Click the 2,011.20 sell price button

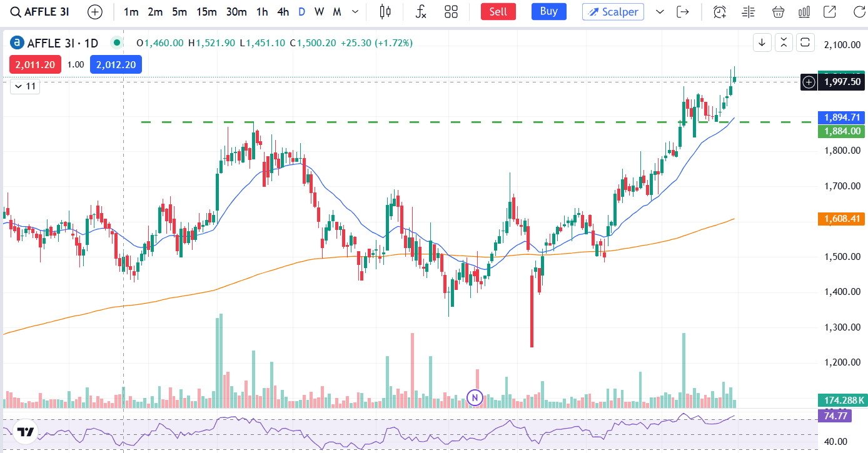(35, 64)
